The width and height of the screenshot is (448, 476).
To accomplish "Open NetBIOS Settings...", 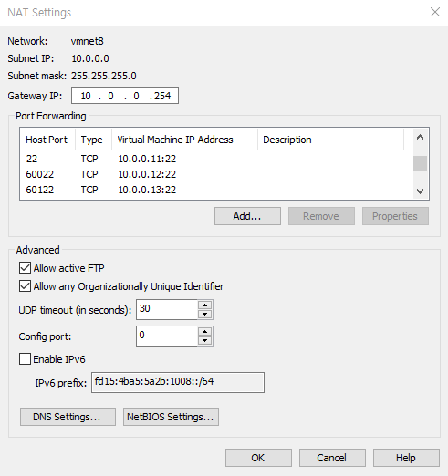I will [171, 417].
